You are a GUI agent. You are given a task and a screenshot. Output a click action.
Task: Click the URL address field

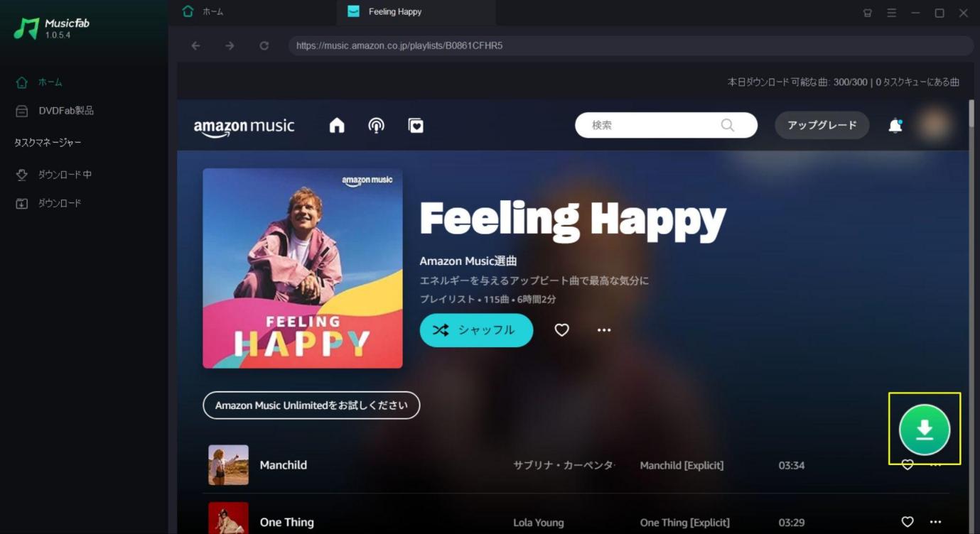coord(630,45)
